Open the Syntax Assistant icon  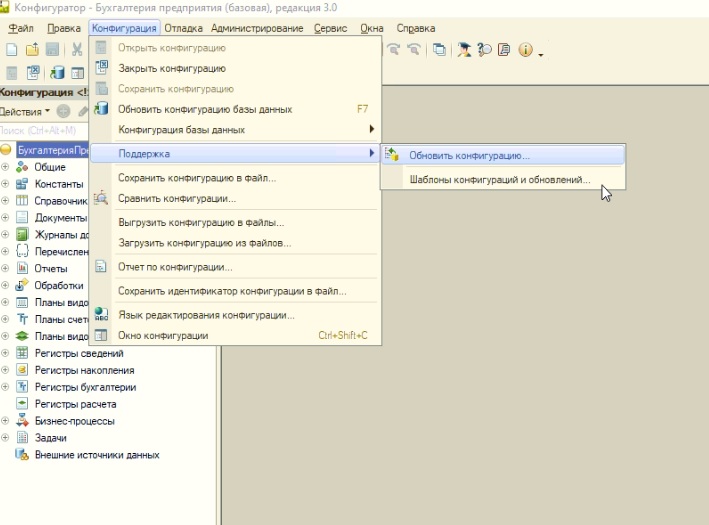pos(464,49)
